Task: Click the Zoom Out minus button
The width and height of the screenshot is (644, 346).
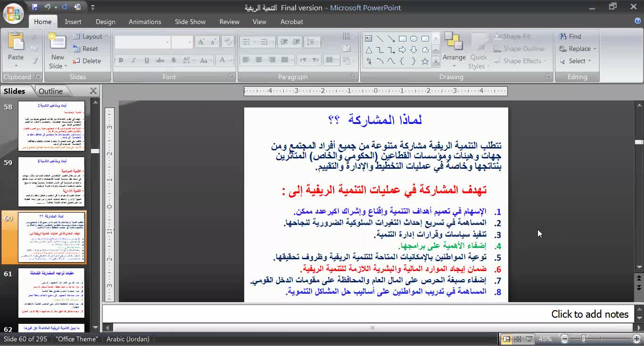Action: click(x=565, y=339)
